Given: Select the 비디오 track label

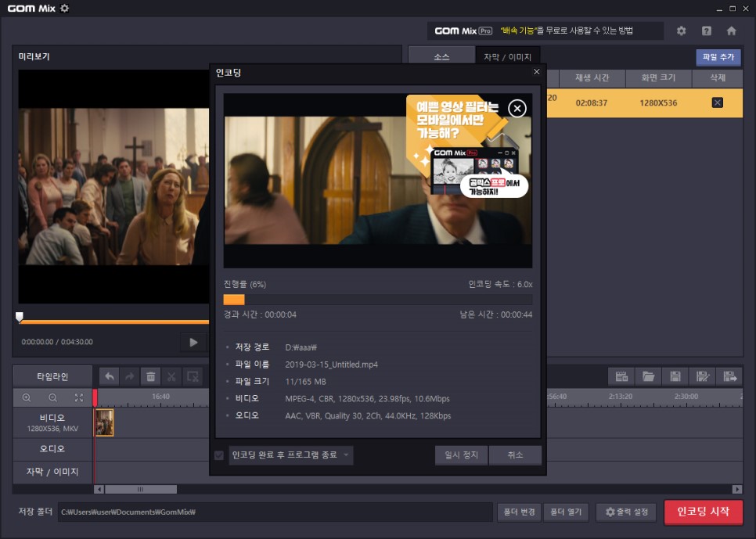Looking at the screenshot, I should [52, 422].
